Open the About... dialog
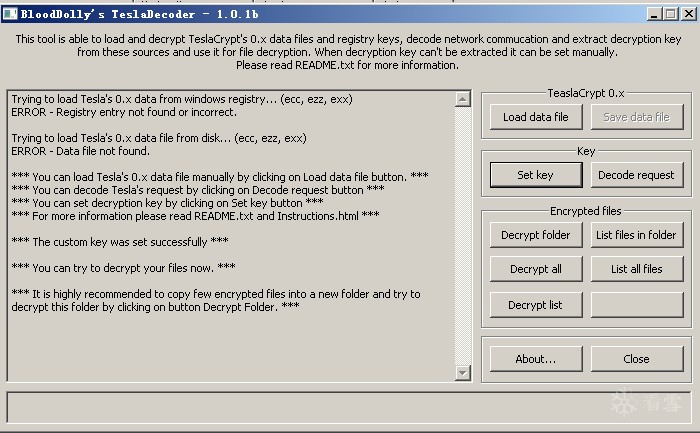The image size is (700, 433). (x=536, y=359)
